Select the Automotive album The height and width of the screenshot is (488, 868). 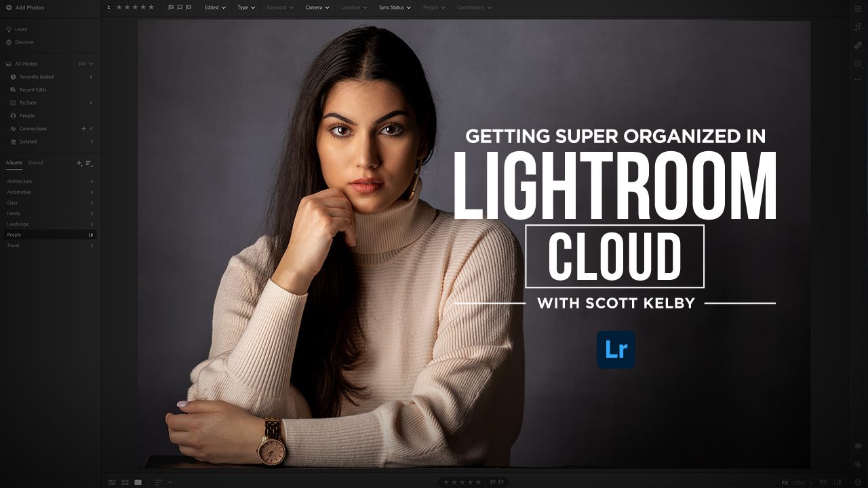point(50,192)
